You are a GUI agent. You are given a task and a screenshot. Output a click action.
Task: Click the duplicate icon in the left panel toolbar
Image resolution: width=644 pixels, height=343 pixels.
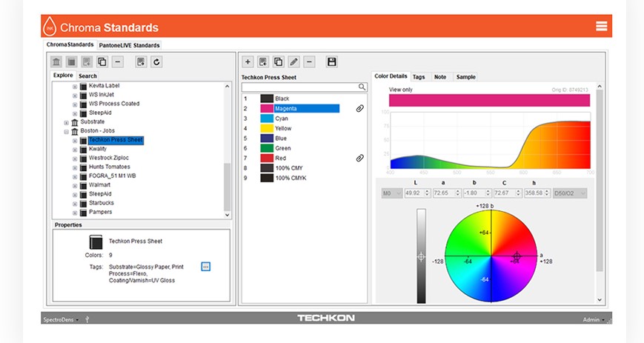tap(102, 62)
